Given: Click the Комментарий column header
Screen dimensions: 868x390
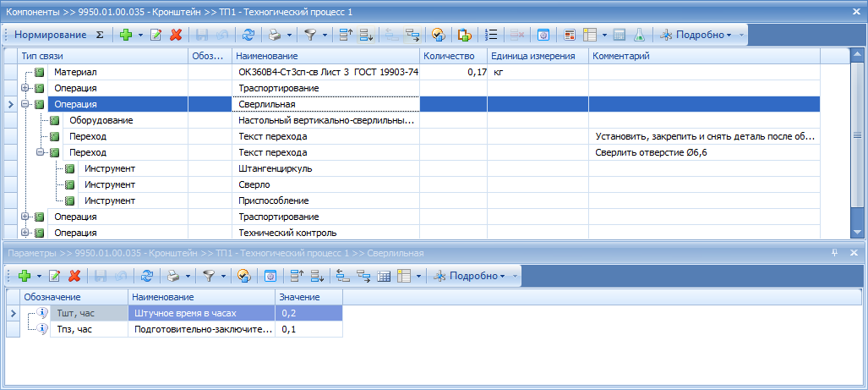Looking at the screenshot, I should click(x=704, y=56).
